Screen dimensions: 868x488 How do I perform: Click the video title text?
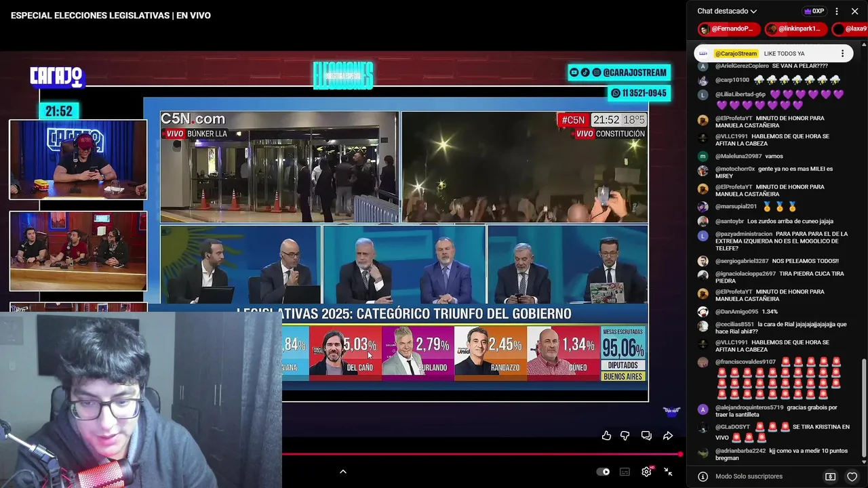(111, 16)
